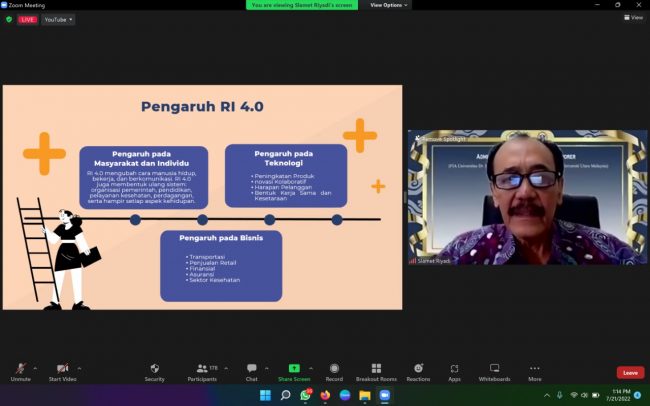Show the Participants panel
650x406 pixels.
[202, 372]
